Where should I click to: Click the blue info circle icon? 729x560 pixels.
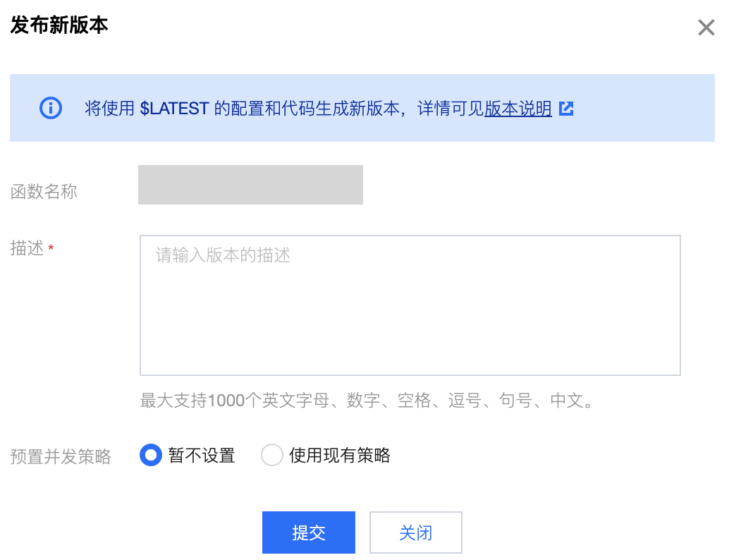pyautogui.click(x=51, y=108)
